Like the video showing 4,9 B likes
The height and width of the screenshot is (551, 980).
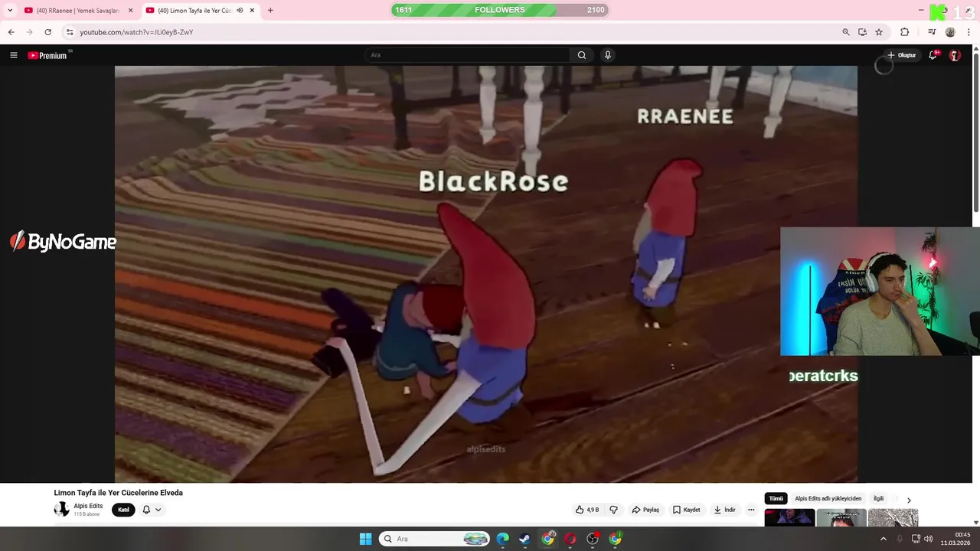[587, 510]
